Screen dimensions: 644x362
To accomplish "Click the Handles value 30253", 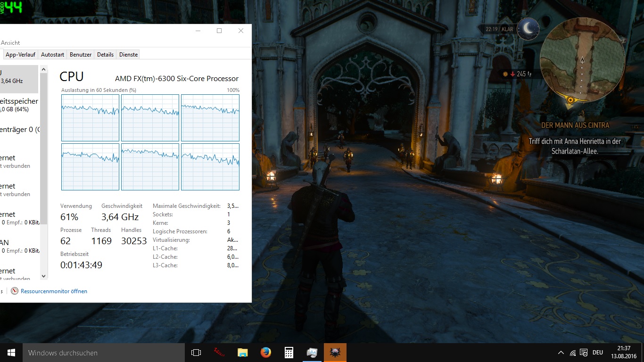I will coord(134,241).
